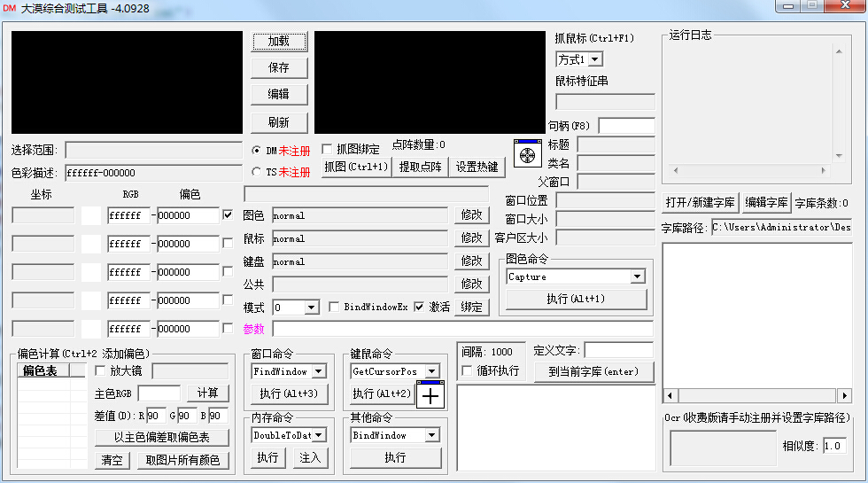
Task: Check the second row 偏色 checkbox
Action: (228, 243)
